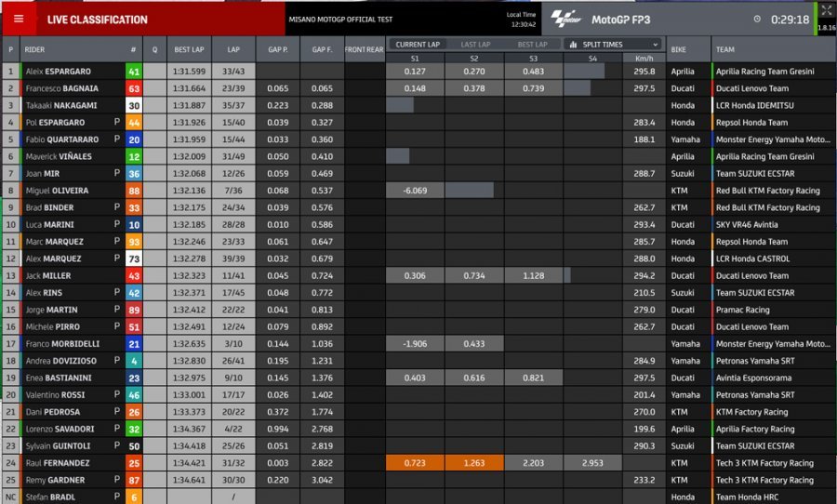Click SKY VR46 Avintia team name

[747, 225]
